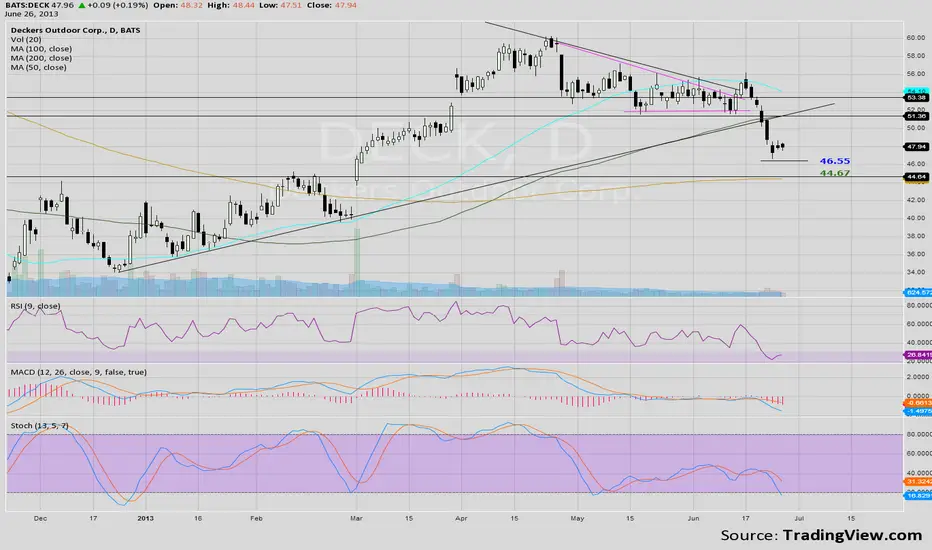The height and width of the screenshot is (550, 932).
Task: Click the blue volume value label on axis
Action: point(918,293)
